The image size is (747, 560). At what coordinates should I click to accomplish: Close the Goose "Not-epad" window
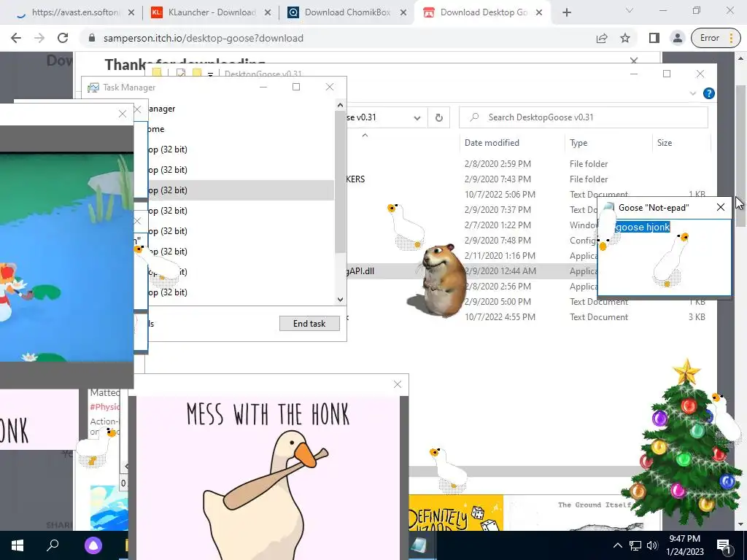[720, 207]
